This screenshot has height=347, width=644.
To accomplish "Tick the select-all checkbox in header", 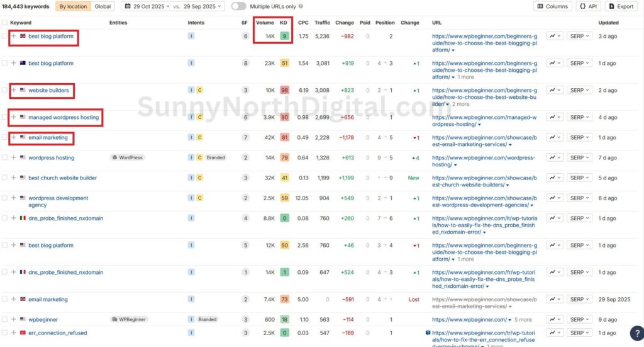I will click(4, 23).
